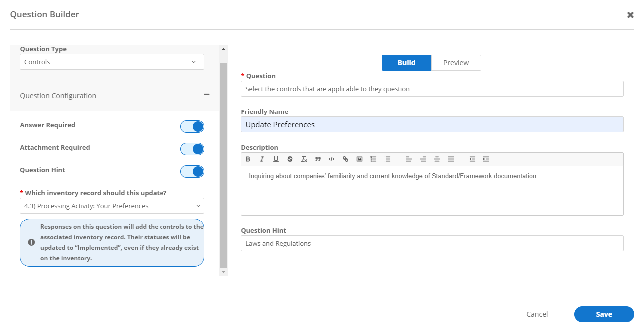Screen dimensions: 644x332
Task: Disable the Answer Required toggle
Action: click(192, 126)
